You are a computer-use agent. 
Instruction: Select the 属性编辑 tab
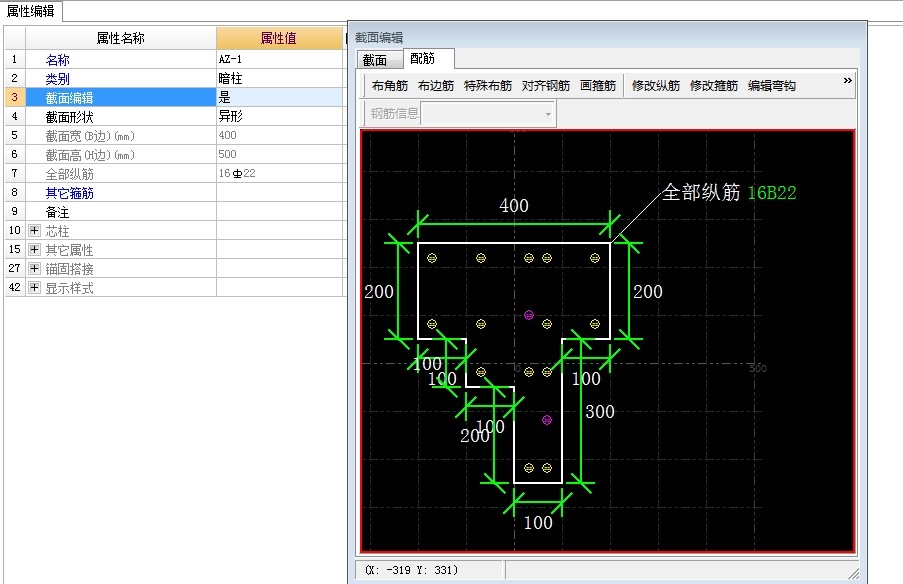31,11
